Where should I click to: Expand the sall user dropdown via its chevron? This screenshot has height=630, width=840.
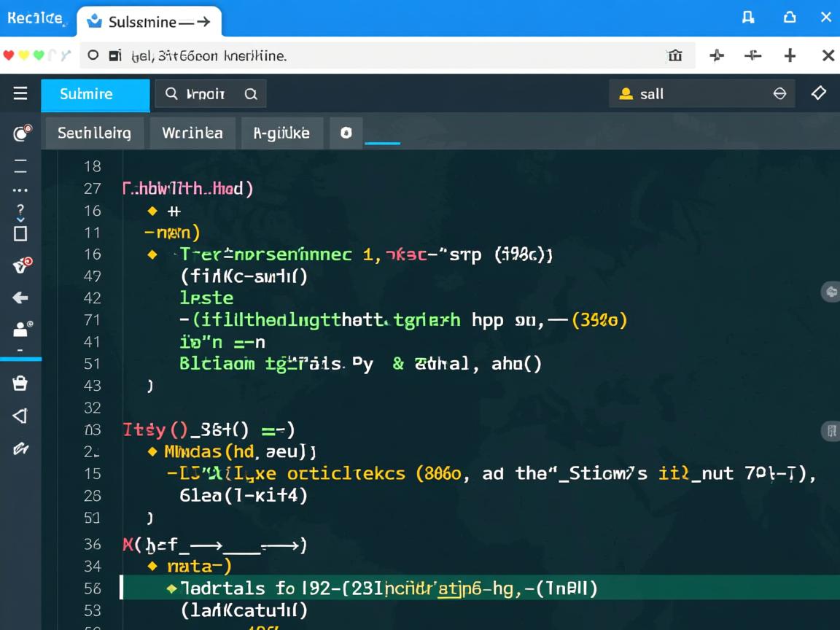pyautogui.click(x=779, y=93)
